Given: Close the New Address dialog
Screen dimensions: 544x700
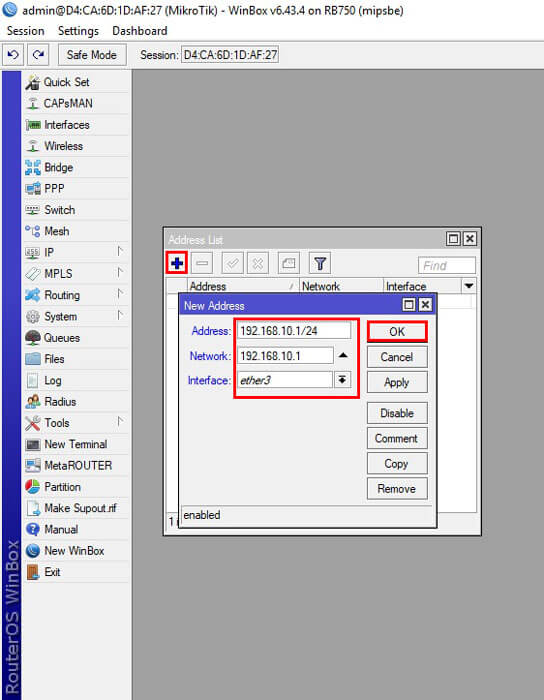Looking at the screenshot, I should click(x=426, y=305).
